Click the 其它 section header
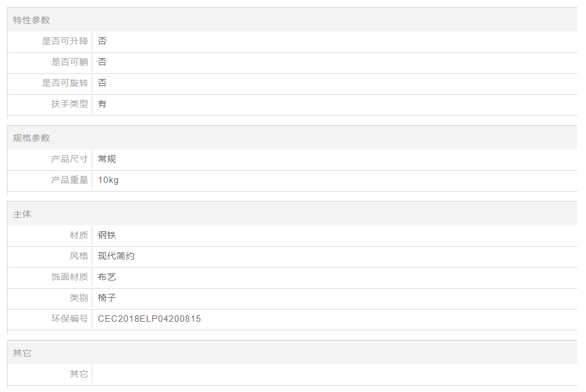The height and width of the screenshot is (392, 586). (x=23, y=353)
